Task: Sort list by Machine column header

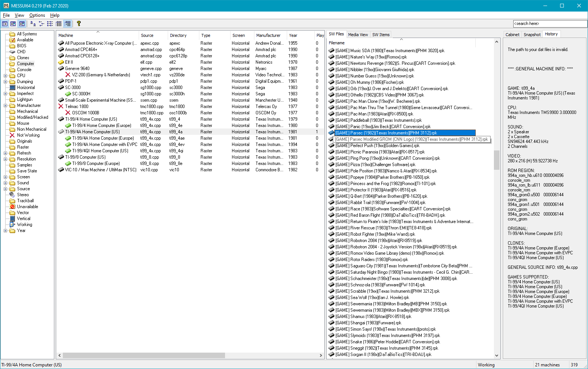Action: pyautogui.click(x=97, y=35)
